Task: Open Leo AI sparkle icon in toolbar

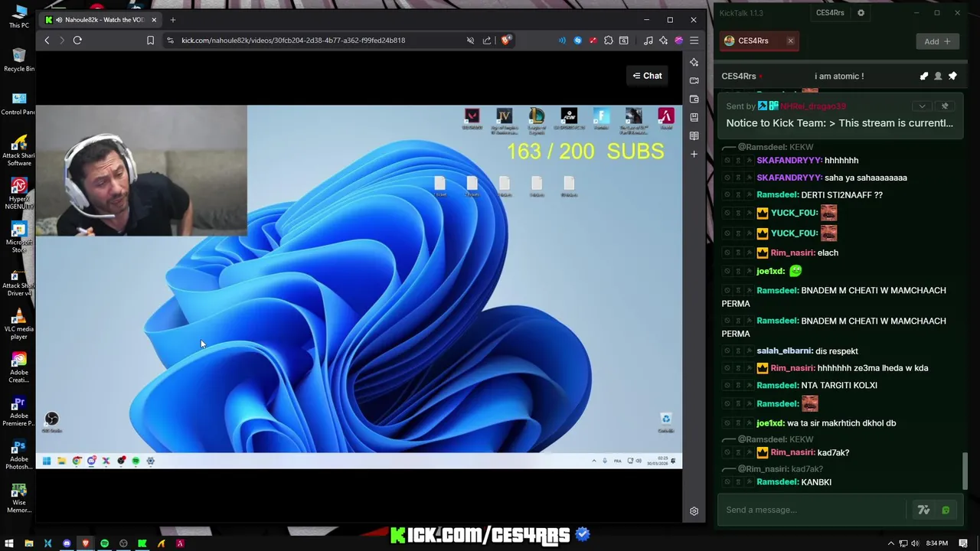Action: tap(664, 41)
